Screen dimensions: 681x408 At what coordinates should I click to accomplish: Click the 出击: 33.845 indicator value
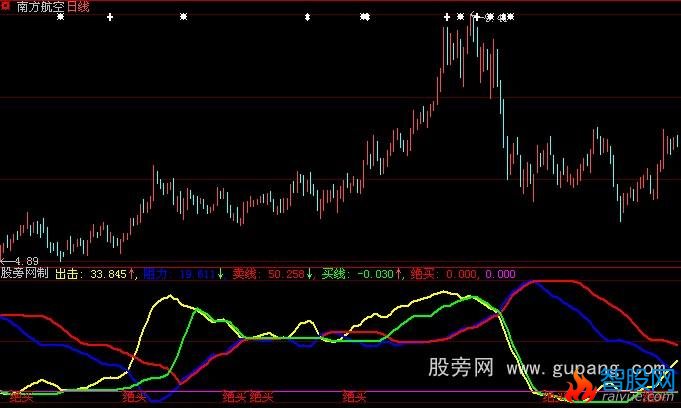90,272
